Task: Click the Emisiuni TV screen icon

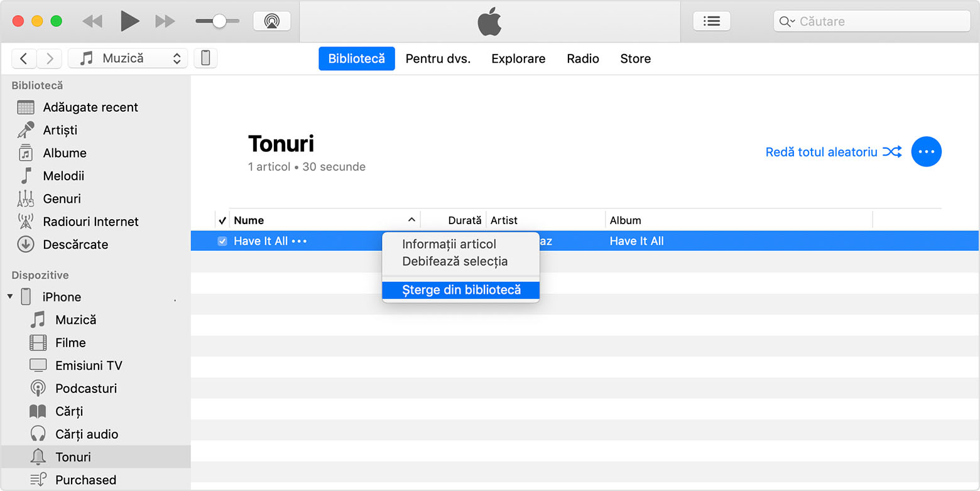Action: pos(38,365)
